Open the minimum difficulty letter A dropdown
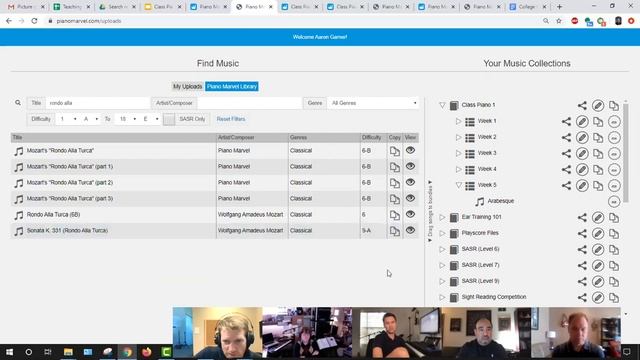 [91, 119]
